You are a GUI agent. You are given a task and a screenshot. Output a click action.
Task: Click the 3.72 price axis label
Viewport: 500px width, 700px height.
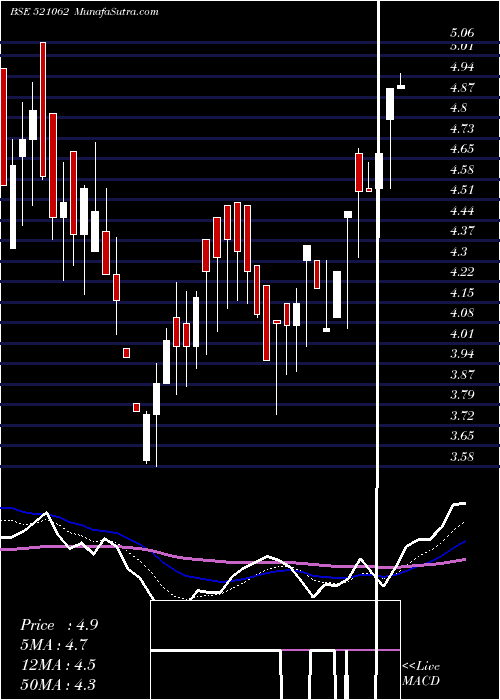[x=462, y=416]
